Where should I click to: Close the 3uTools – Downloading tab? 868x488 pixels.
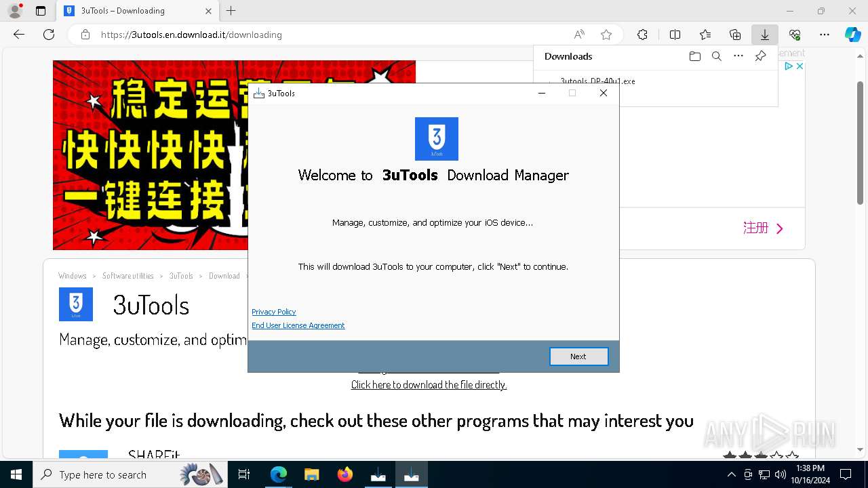tap(209, 11)
